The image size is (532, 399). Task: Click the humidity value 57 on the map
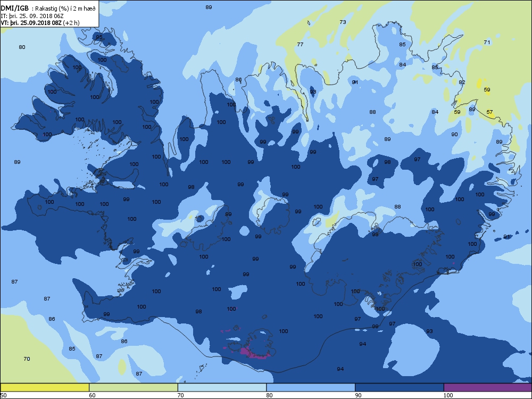[x=489, y=112]
